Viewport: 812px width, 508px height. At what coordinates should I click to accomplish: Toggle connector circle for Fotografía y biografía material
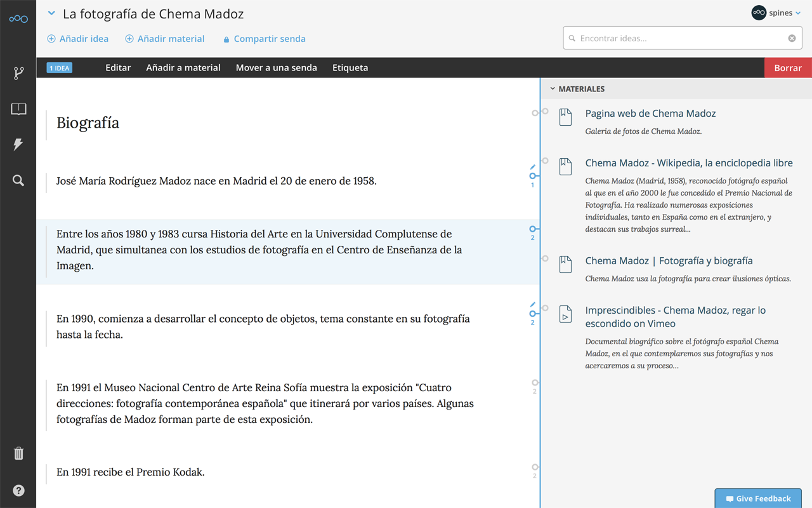[545, 258]
